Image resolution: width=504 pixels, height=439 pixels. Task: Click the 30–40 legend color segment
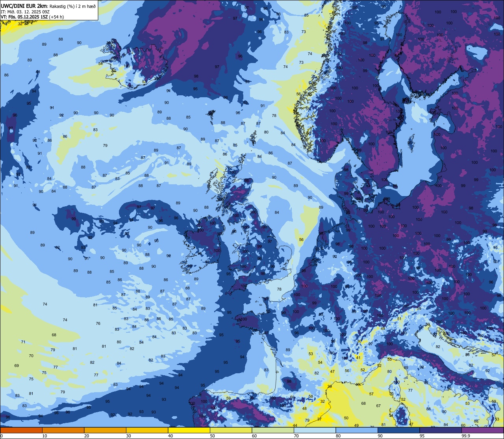[x=147, y=430]
